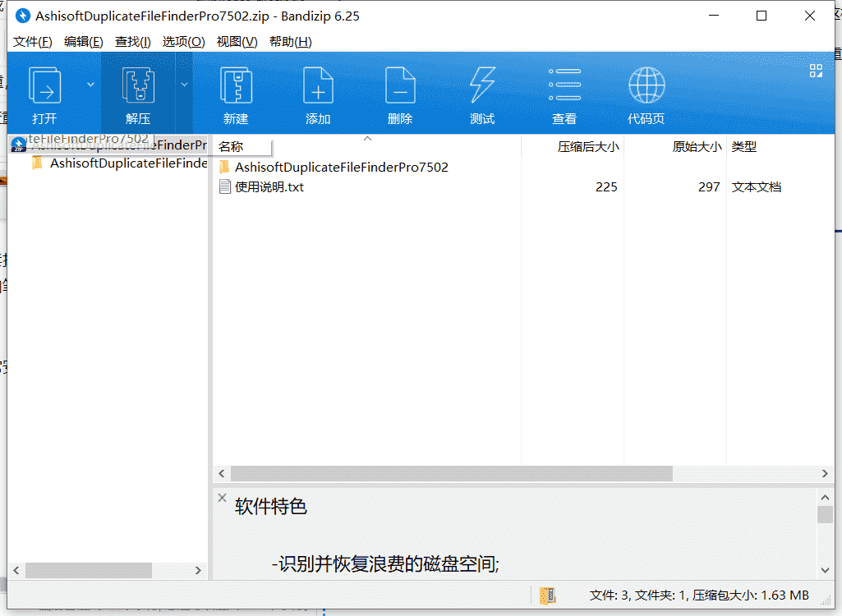Click the status bar file count summary
The width and height of the screenshot is (842, 616).
coord(698,595)
